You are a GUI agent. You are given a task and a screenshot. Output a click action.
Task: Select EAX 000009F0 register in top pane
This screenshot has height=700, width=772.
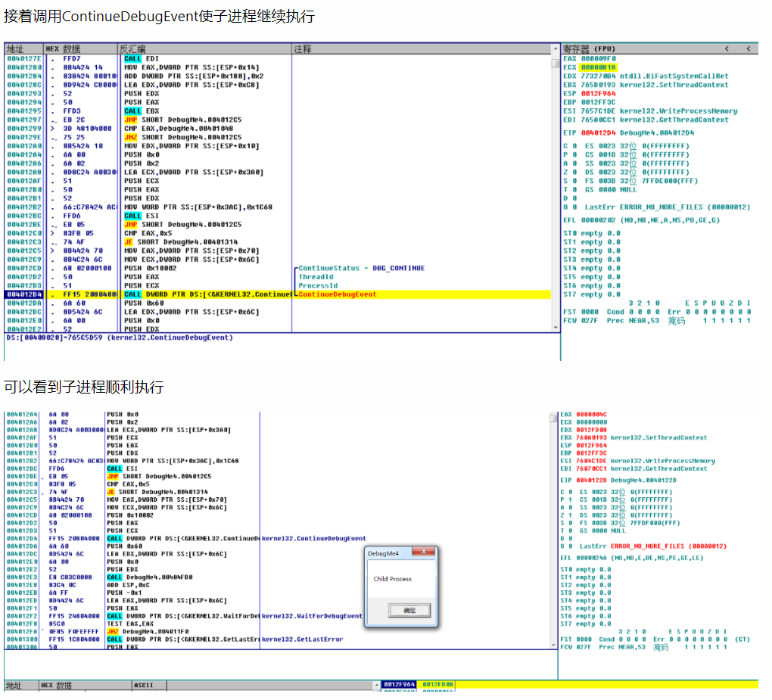[590, 58]
